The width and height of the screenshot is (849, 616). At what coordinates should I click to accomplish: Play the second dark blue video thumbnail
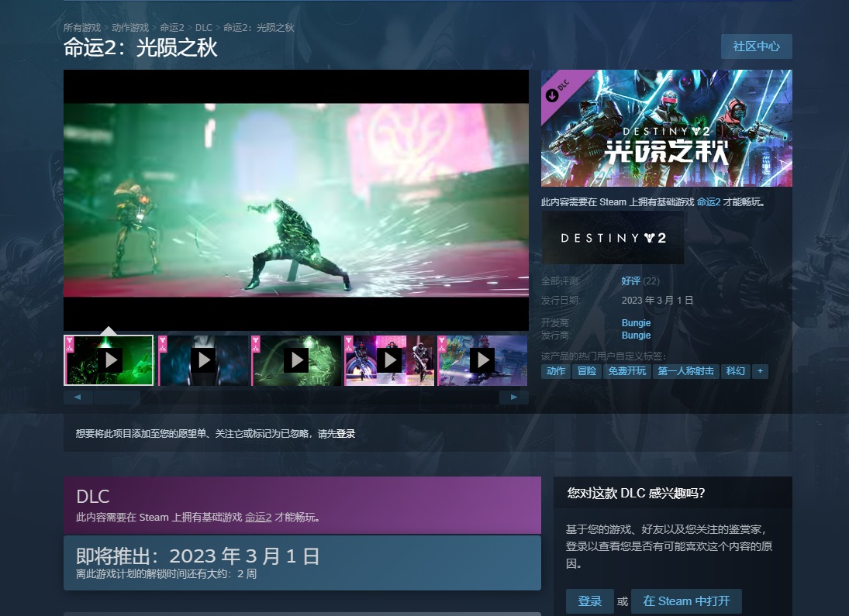(204, 360)
